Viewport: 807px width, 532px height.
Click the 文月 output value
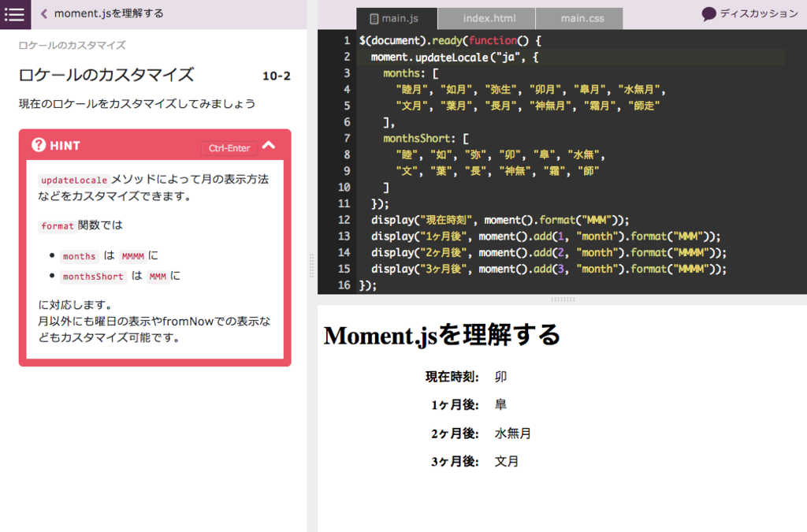(507, 462)
